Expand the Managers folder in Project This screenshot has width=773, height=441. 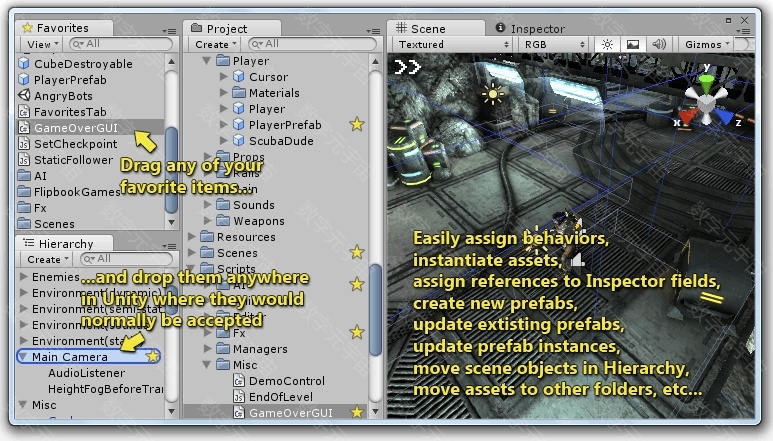pos(208,348)
